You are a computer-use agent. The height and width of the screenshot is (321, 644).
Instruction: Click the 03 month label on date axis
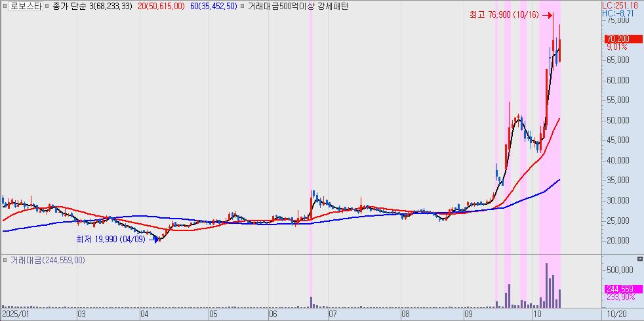point(81,314)
